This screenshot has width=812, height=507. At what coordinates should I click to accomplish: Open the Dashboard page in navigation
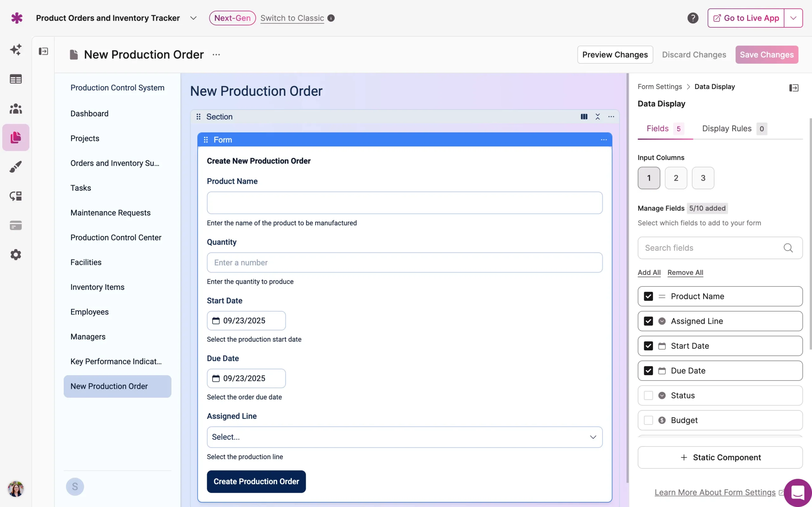(x=89, y=114)
